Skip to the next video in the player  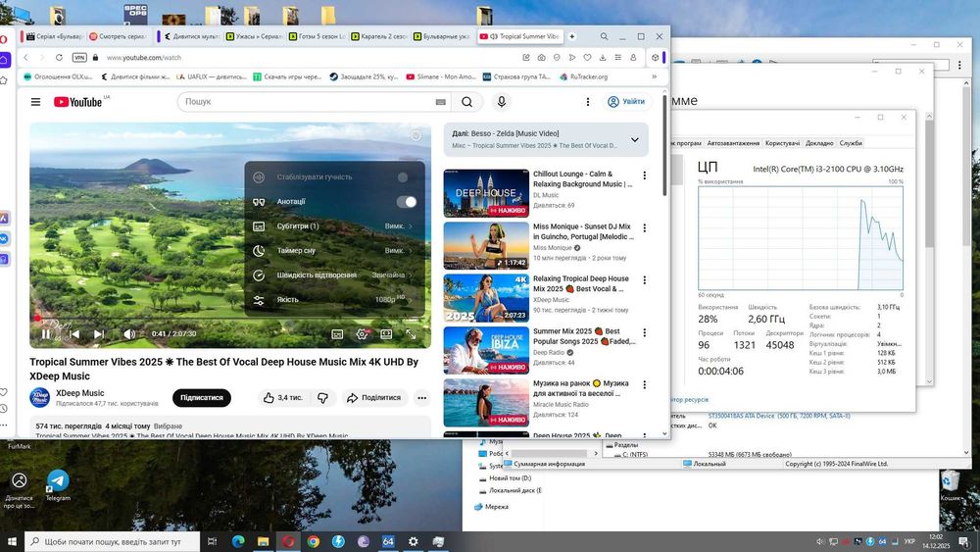(x=99, y=333)
